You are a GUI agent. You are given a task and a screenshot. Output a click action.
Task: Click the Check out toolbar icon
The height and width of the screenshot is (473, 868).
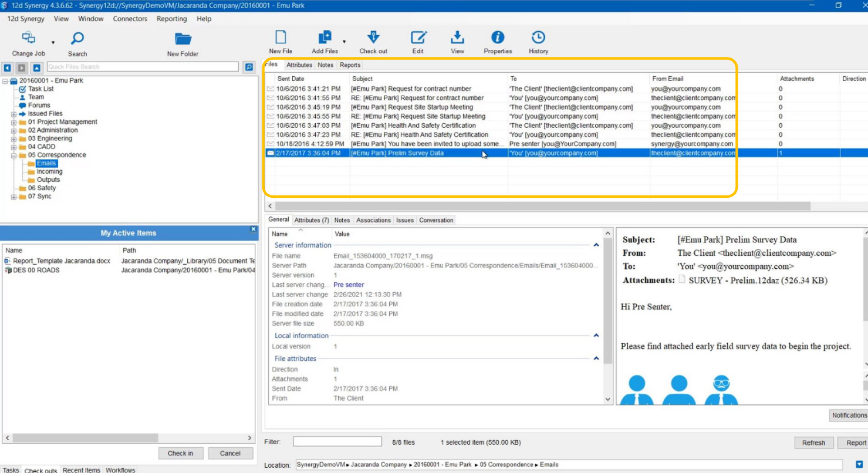373,38
